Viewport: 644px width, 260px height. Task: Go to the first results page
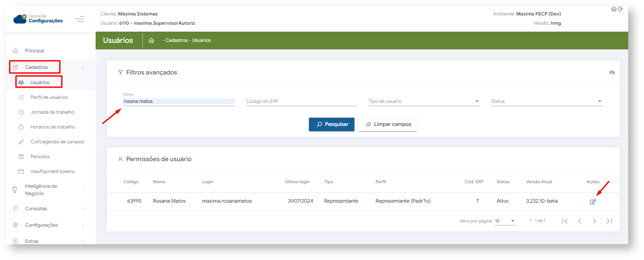(x=565, y=221)
